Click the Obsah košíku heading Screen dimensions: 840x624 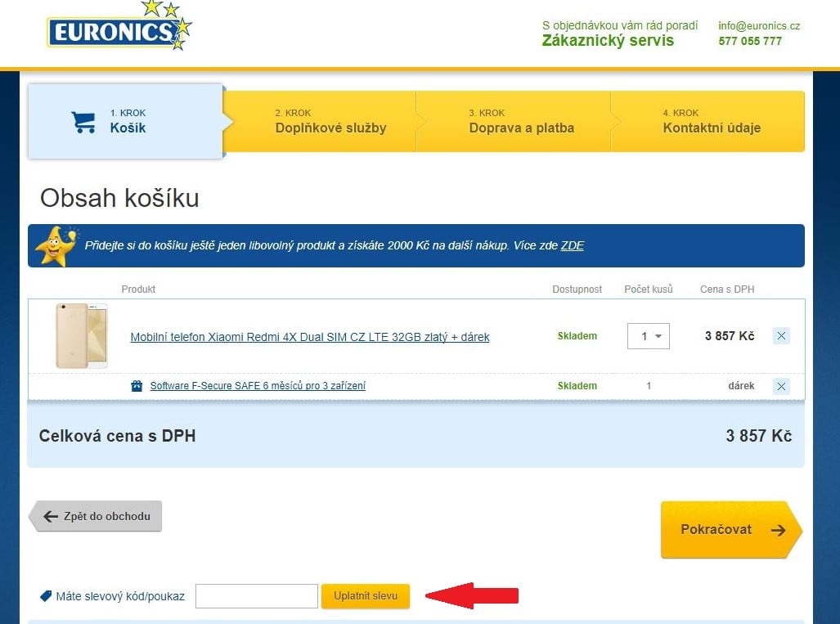click(x=119, y=198)
